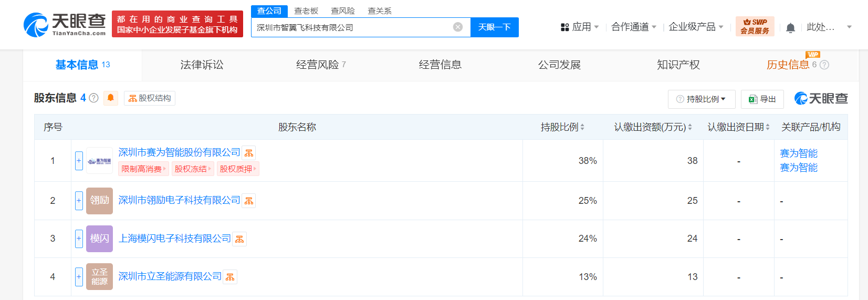This screenshot has height=300, width=868.
Task: Open equity structure icon beside 深圳市立圣能源有限公司
Action: (230, 277)
